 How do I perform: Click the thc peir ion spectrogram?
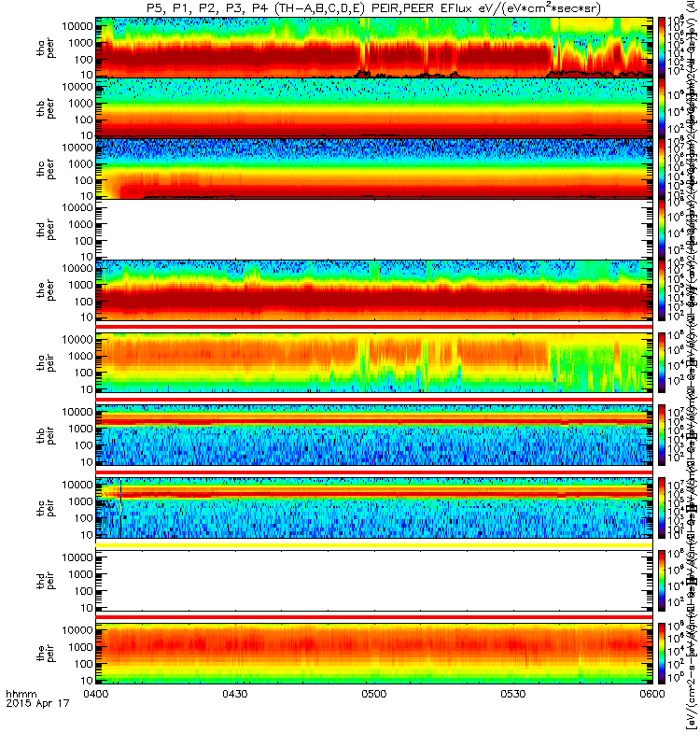click(x=374, y=508)
